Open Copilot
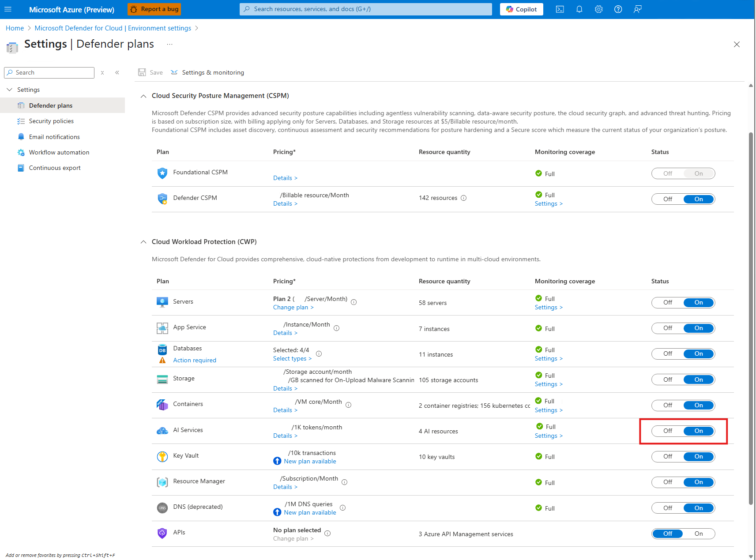Image resolution: width=756 pixels, height=560 pixels. pos(522,9)
